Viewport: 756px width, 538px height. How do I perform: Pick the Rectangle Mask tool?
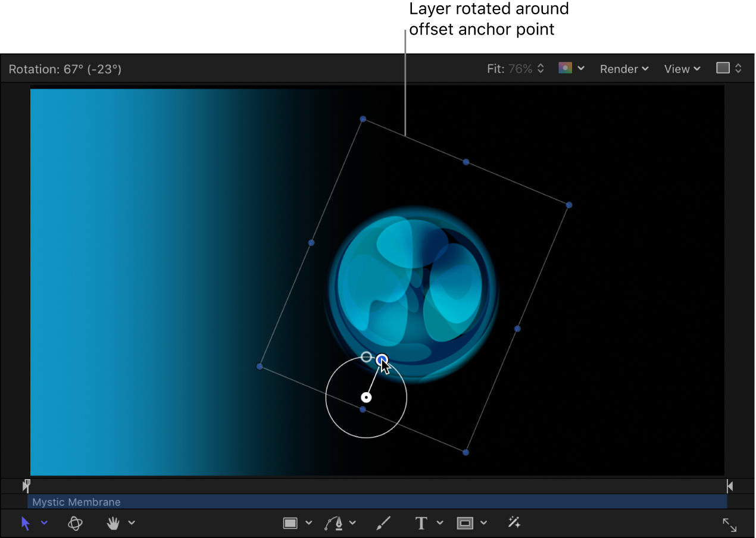point(465,523)
